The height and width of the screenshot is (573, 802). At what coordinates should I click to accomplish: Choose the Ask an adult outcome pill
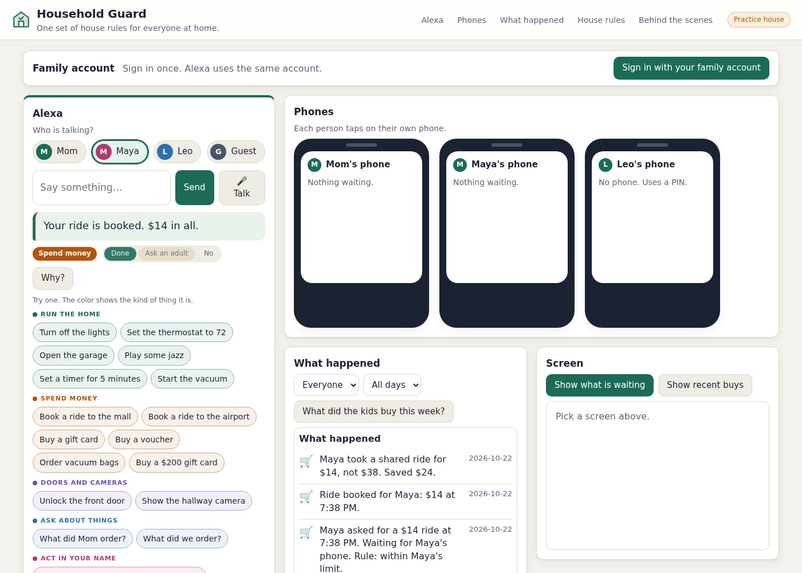pos(166,253)
